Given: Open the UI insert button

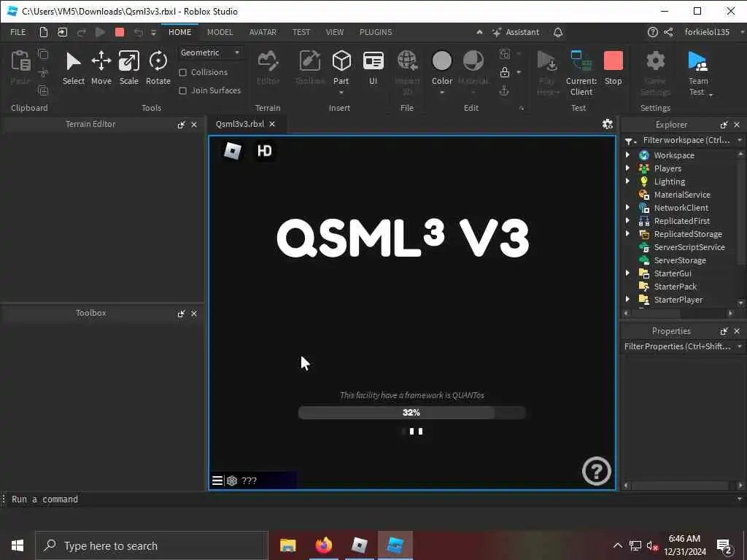Looking at the screenshot, I should point(373,68).
